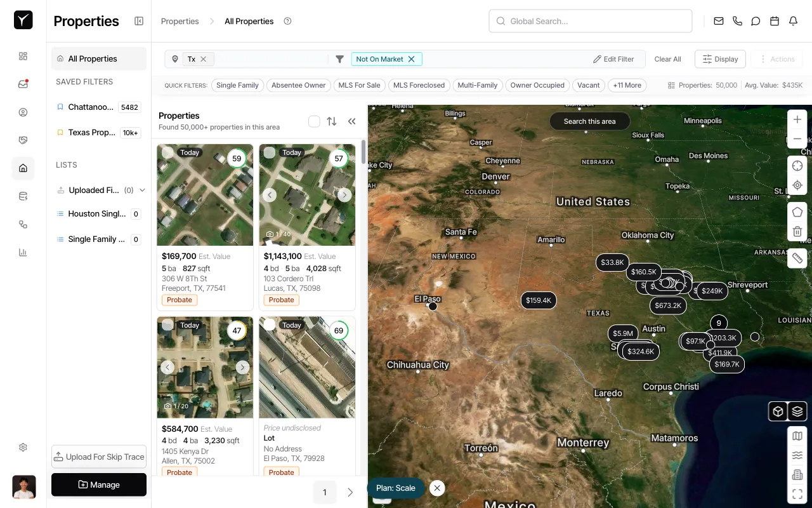Screen dimensions: 812x508
Task: Open the calendar icon in top bar
Action: pyautogui.click(x=774, y=21)
